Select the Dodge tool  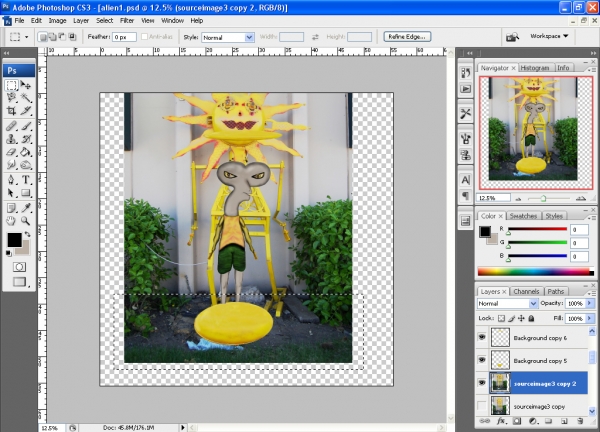point(26,165)
